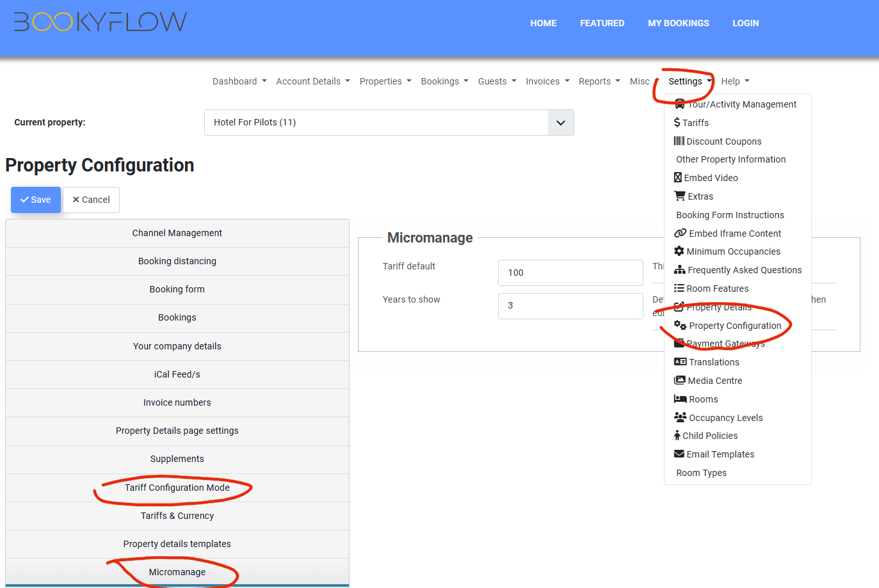
Task: Click the child icon beside Child Policies
Action: 677,436
